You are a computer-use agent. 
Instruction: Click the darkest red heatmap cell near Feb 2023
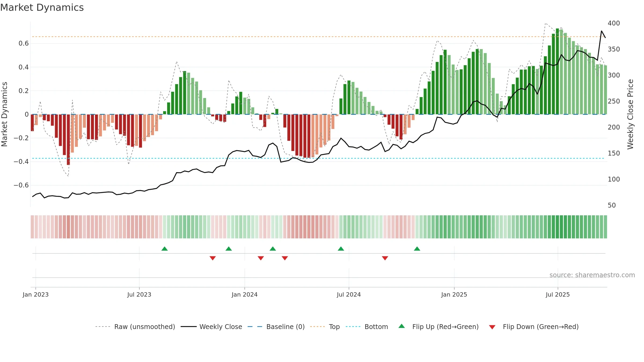pos(68,227)
